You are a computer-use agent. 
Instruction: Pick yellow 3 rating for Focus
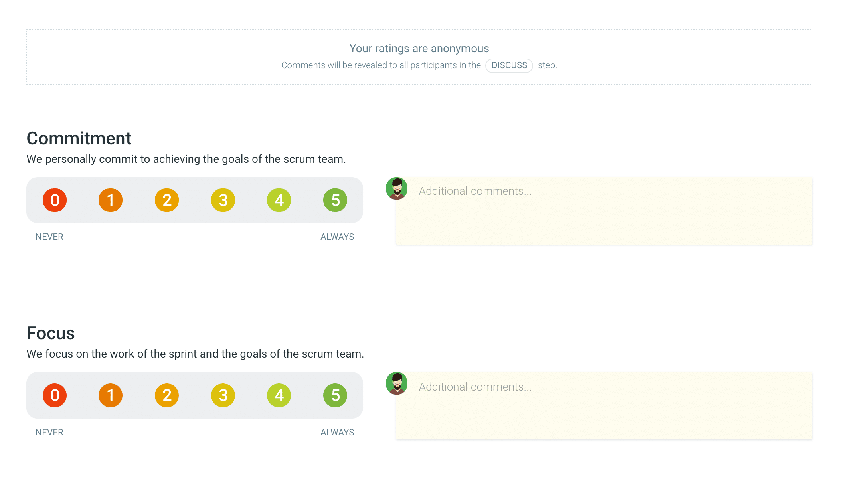[x=223, y=395]
